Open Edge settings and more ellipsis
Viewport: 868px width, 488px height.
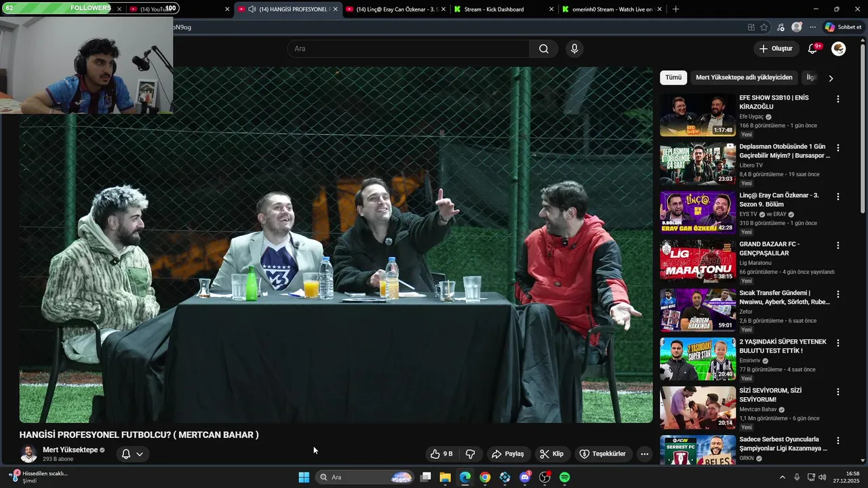(x=812, y=27)
